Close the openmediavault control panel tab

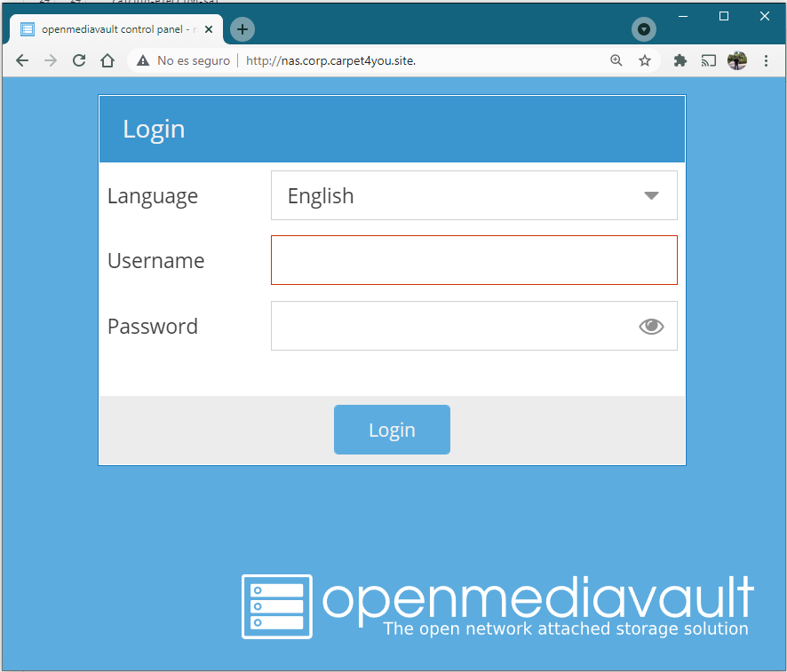click(x=209, y=29)
